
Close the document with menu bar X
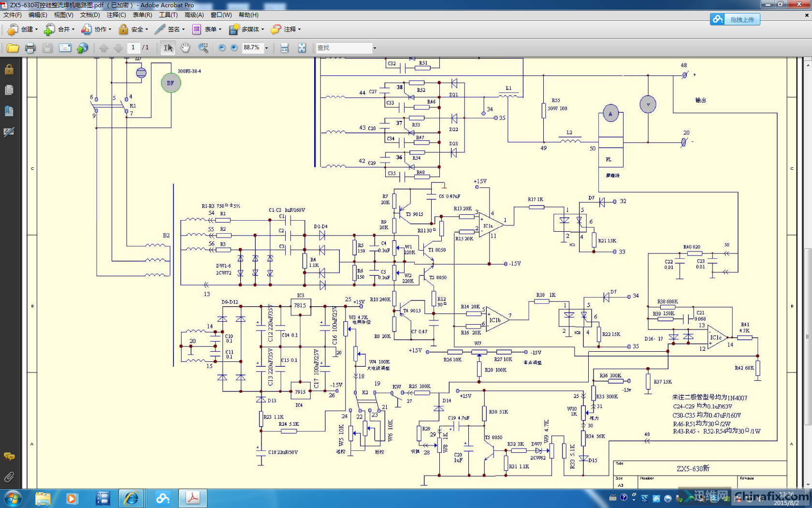(x=806, y=15)
